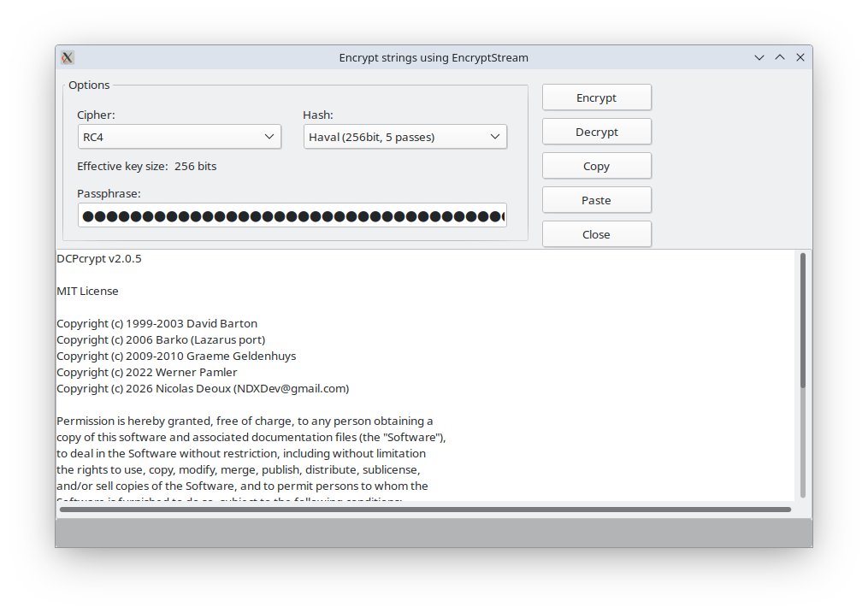This screenshot has height=613, width=868.
Task: Click the 'Encrypt strings using EncryptStream' title
Action: (x=434, y=57)
